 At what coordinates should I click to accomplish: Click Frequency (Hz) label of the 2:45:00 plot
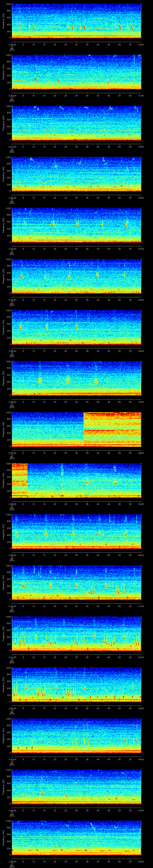(x=3, y=837)
